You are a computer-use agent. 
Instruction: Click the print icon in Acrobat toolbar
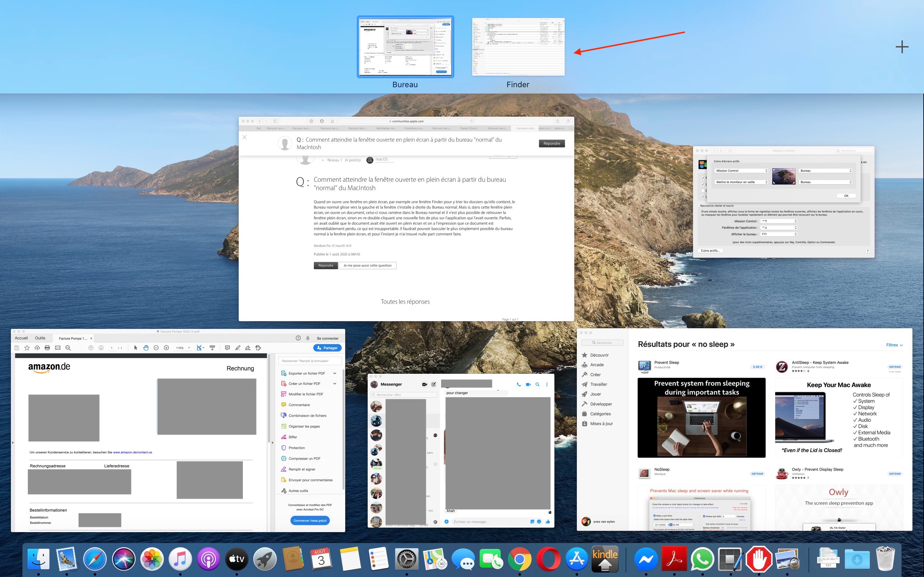coord(47,348)
